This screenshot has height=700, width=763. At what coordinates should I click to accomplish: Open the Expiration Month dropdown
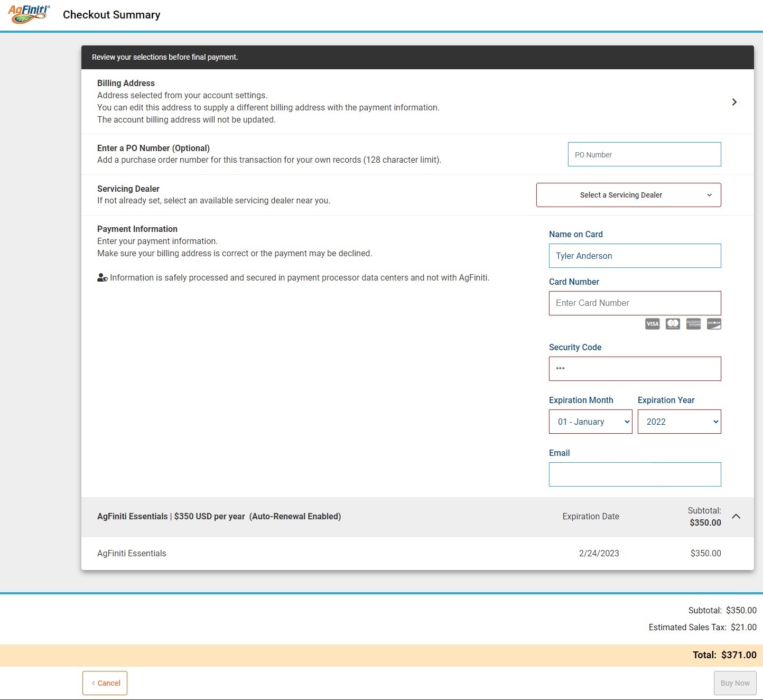tap(591, 422)
